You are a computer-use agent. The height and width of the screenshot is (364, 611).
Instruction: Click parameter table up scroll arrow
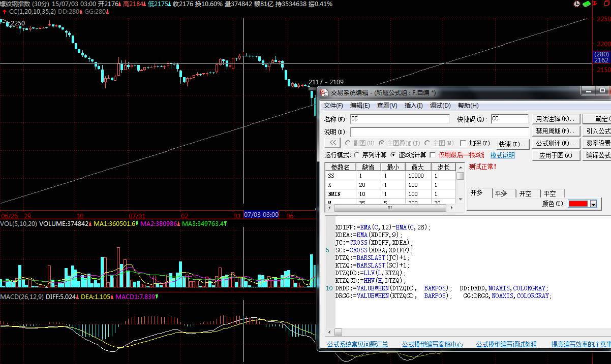click(x=460, y=167)
